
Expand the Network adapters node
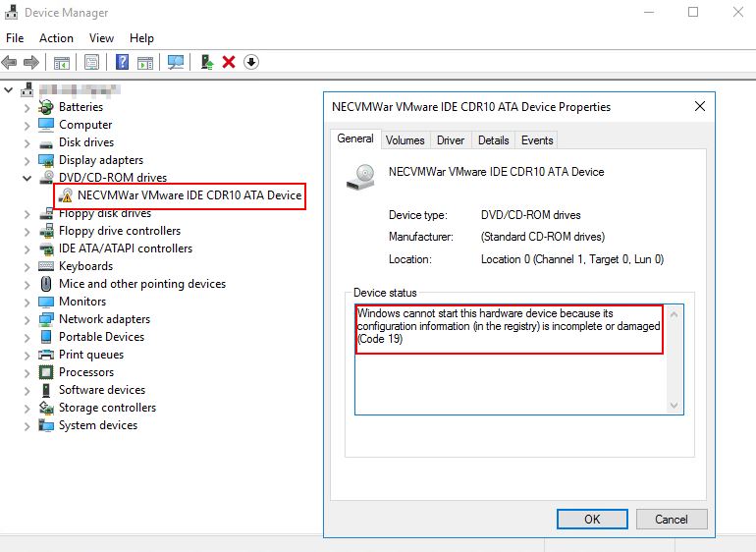pyautogui.click(x=27, y=320)
